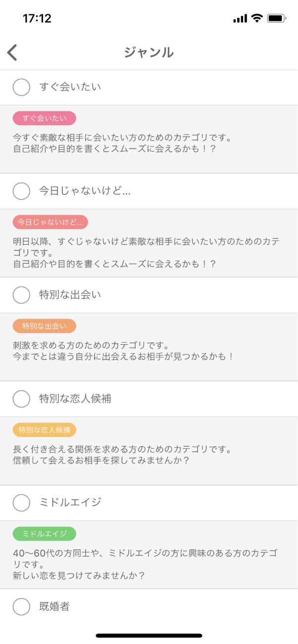298x644 pixels.
Task: Select the すぐ会いたい radio button
Action: pos(21,87)
